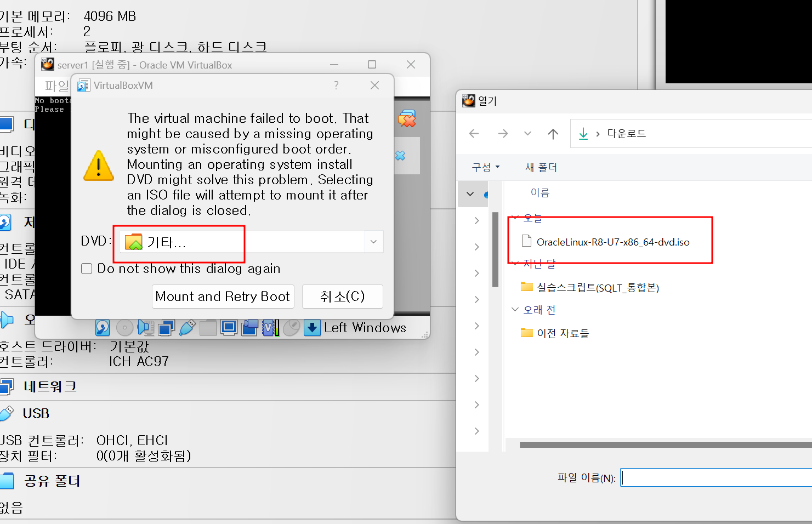Click the 공유 폴더 section icon

click(7, 481)
